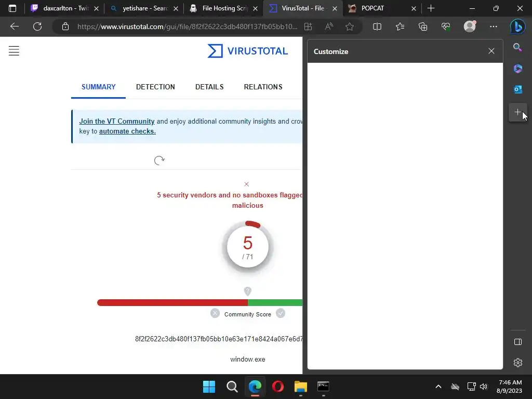Close the Customize panel
532x399 pixels.
click(491, 51)
